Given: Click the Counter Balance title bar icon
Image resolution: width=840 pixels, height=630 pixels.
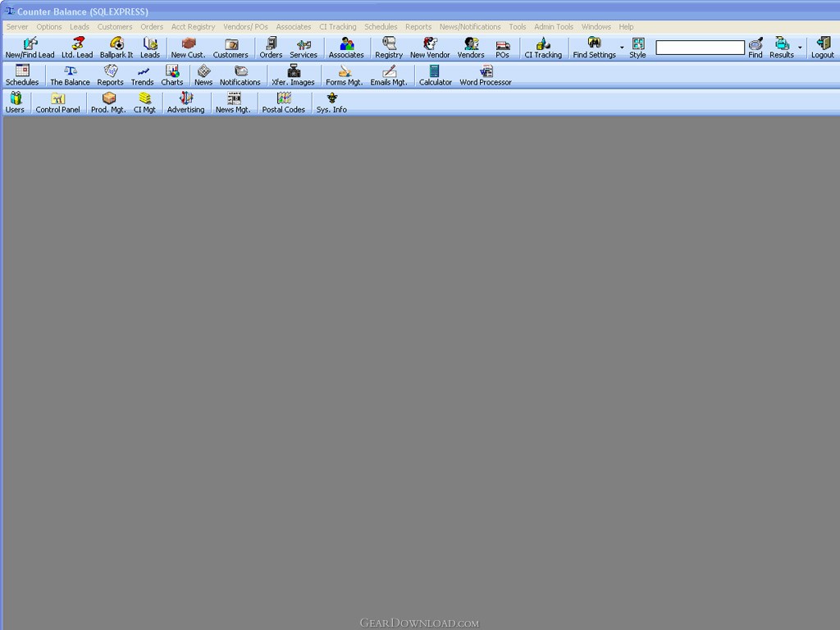Looking at the screenshot, I should 10,11.
